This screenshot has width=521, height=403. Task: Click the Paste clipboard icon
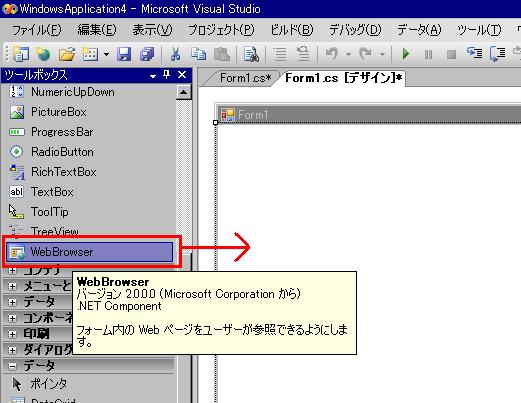coord(222,54)
